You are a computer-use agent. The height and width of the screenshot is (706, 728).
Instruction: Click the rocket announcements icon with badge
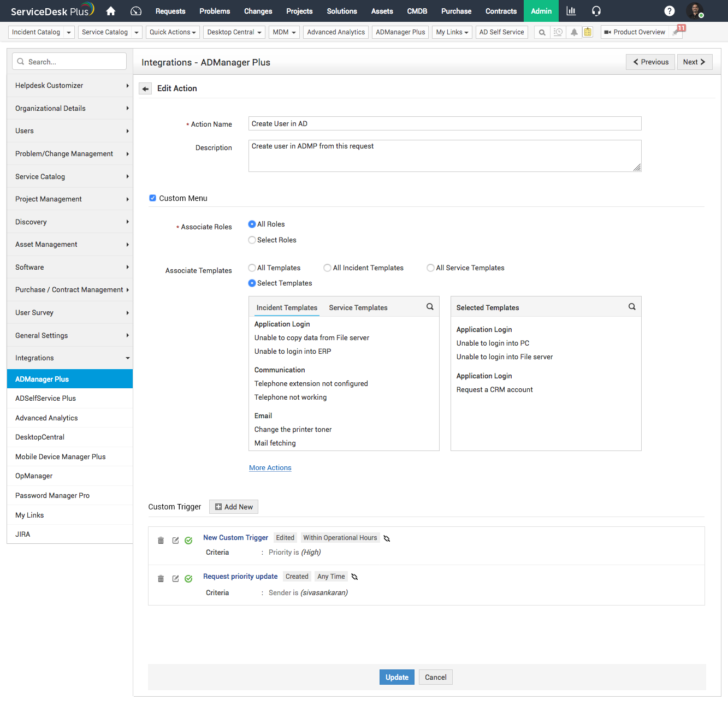(x=677, y=32)
